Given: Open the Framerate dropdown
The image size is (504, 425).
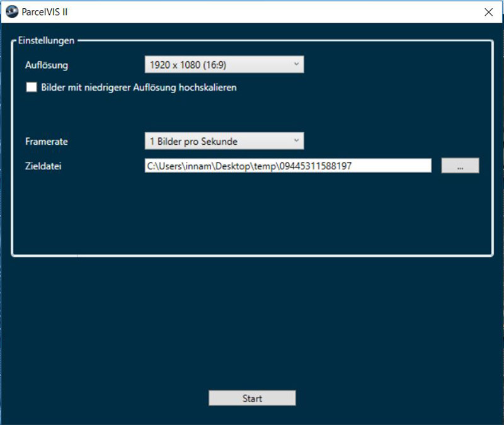Looking at the screenshot, I should [x=224, y=141].
